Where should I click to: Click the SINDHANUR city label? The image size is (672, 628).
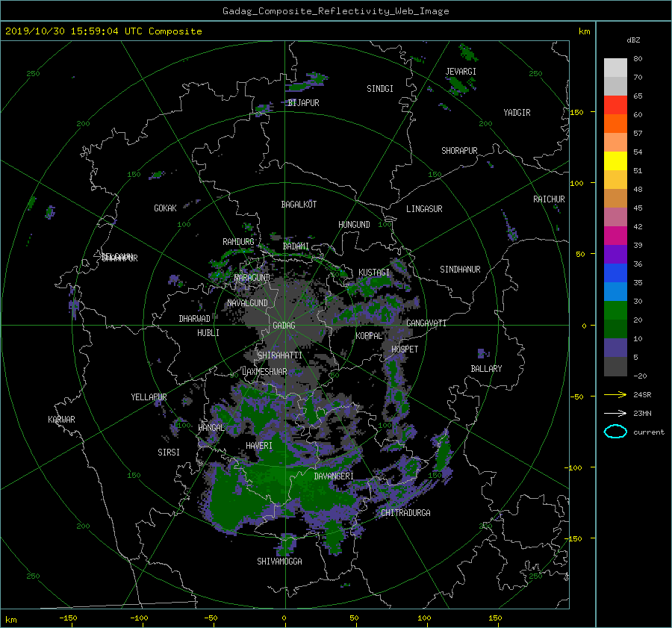[460, 270]
